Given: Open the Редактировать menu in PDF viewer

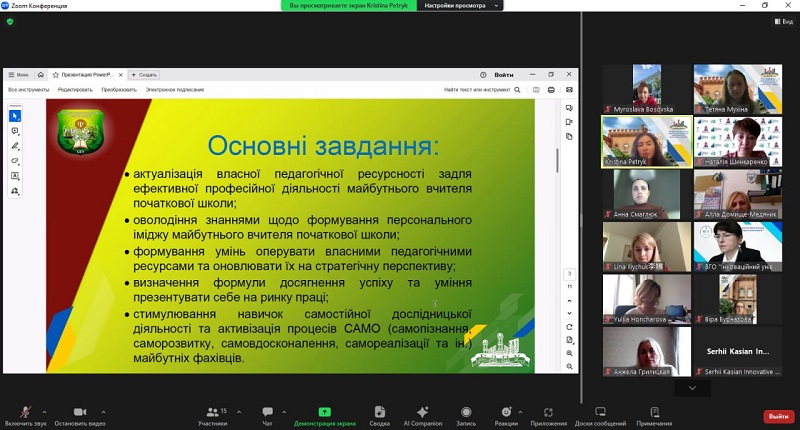Looking at the screenshot, I should [x=75, y=90].
